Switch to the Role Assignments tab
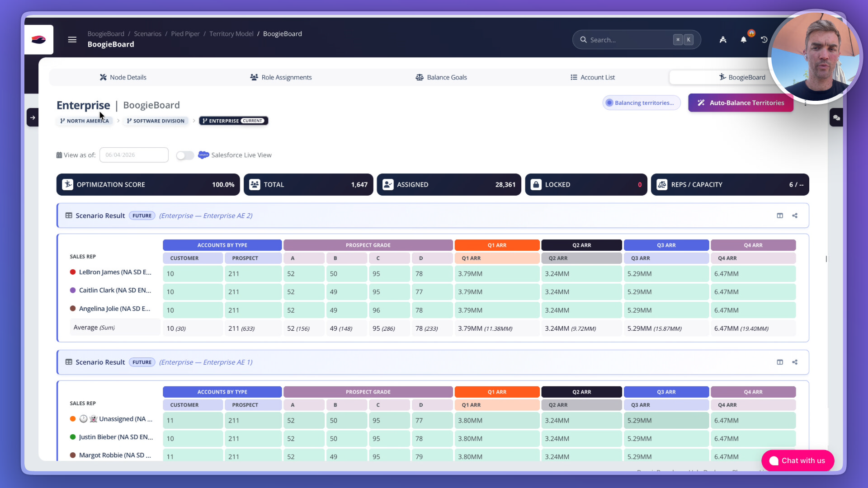The height and width of the screenshot is (488, 868). click(281, 77)
